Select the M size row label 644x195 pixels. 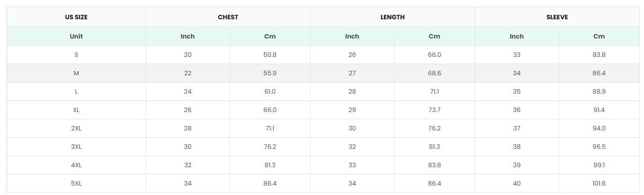tap(76, 73)
